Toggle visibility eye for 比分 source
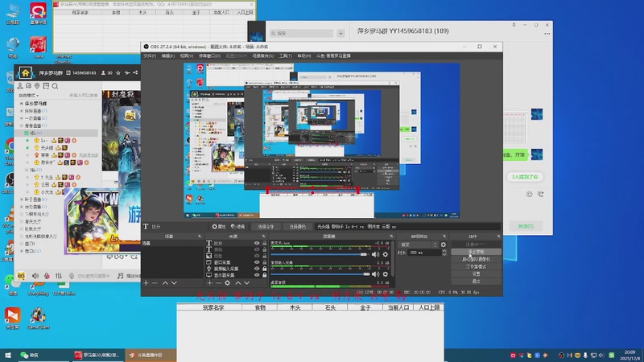 [257, 244]
